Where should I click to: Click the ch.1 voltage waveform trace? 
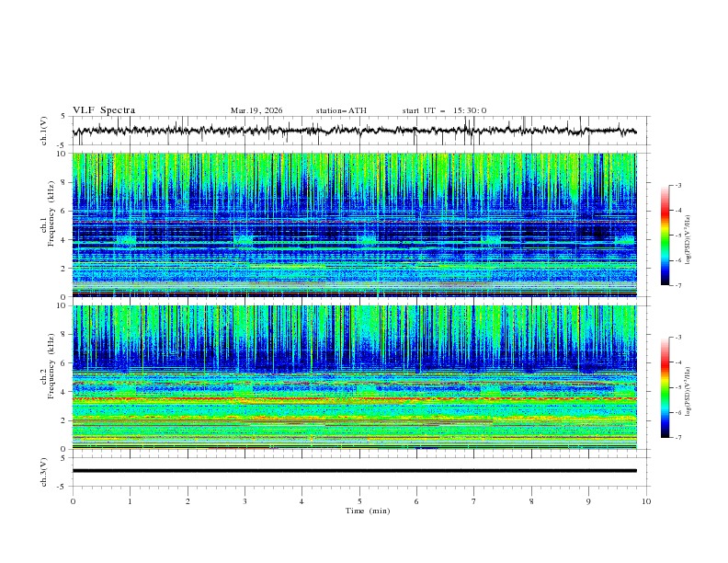click(354, 131)
